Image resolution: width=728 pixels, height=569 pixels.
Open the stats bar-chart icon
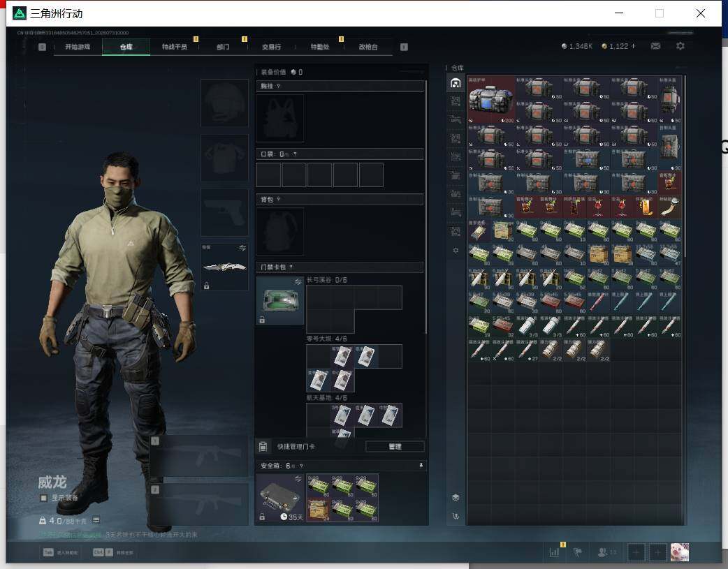click(x=554, y=552)
